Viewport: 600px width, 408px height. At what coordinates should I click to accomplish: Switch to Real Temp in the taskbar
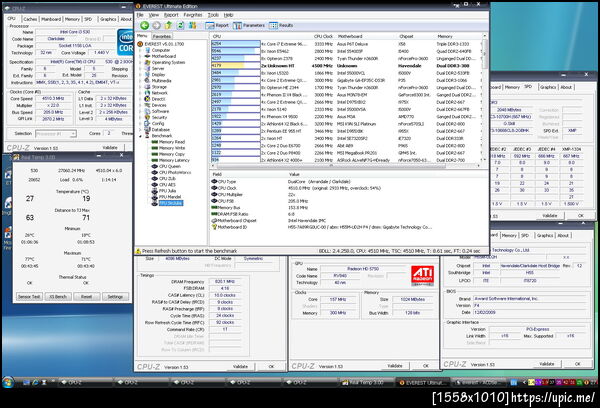click(366, 382)
